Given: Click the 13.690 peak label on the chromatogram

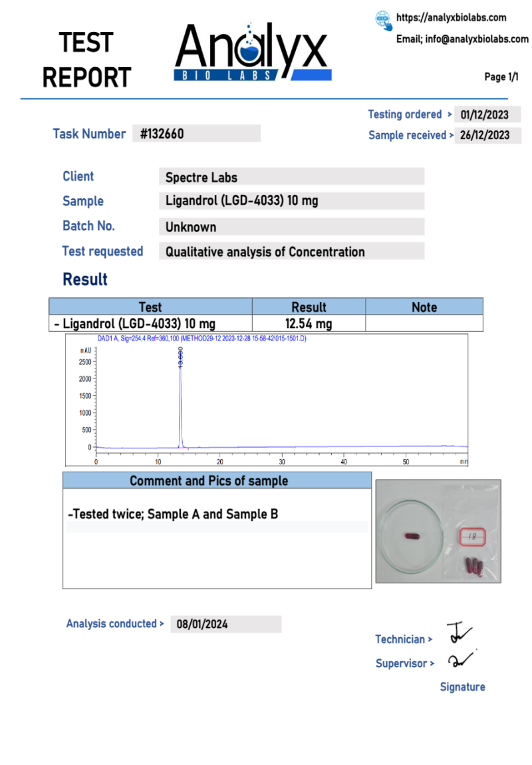Looking at the screenshot, I should coord(180,357).
